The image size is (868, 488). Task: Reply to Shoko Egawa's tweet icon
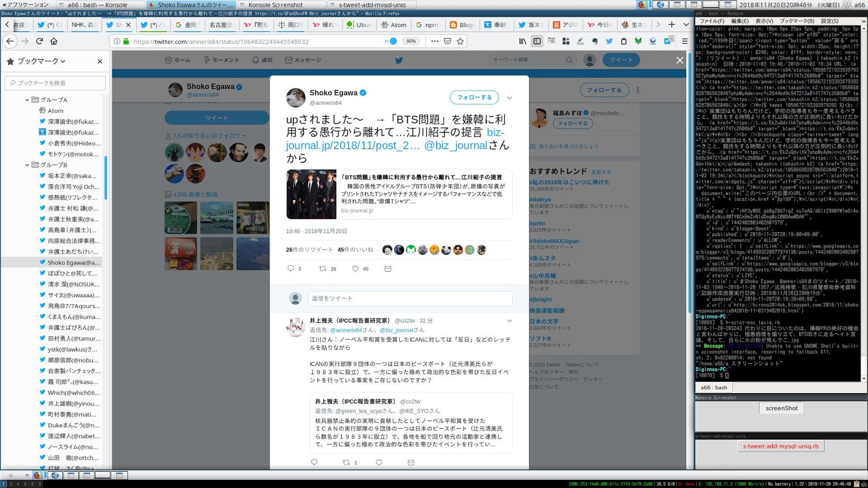291,268
